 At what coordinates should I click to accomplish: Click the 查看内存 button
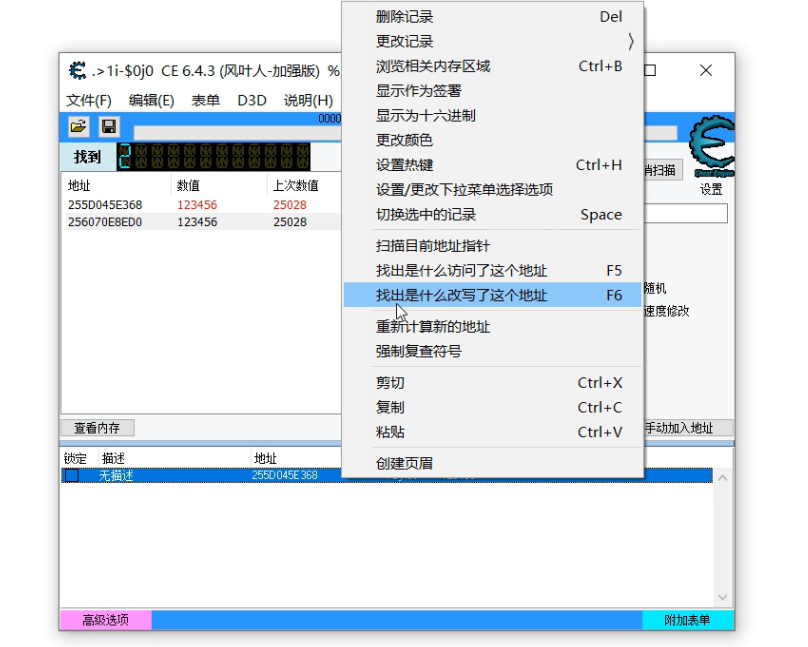click(97, 428)
